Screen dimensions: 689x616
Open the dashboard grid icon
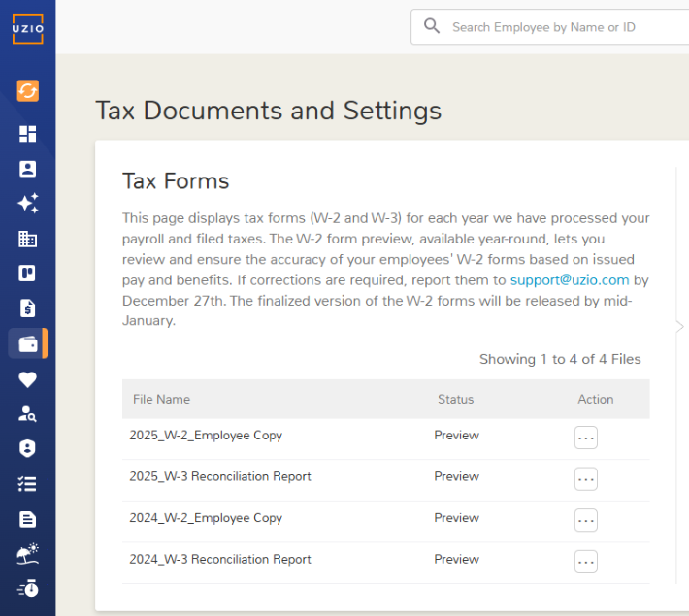click(x=28, y=134)
